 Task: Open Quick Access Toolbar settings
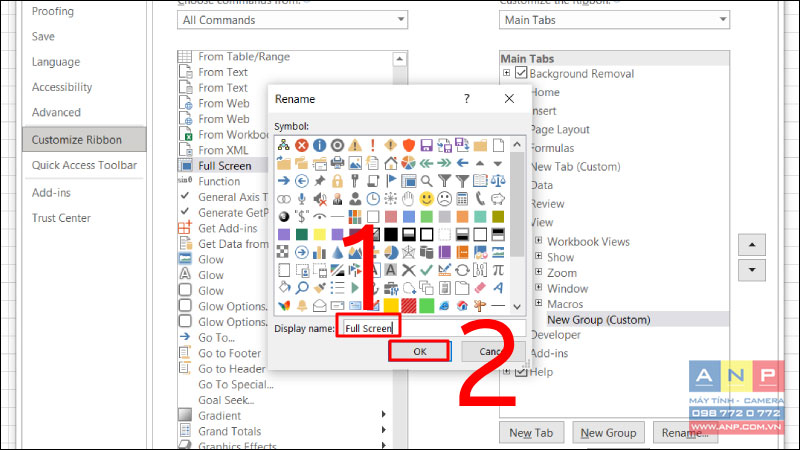tap(84, 165)
